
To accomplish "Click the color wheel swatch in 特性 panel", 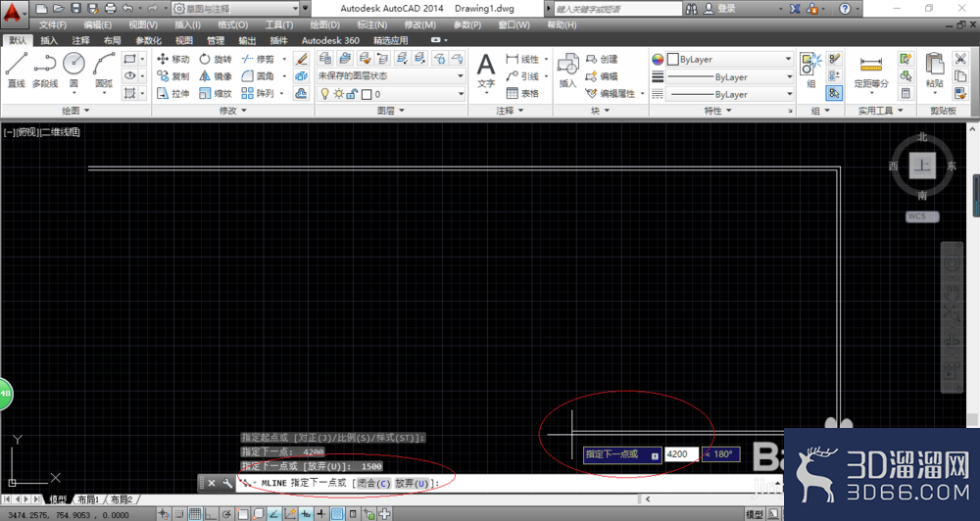I will tap(658, 60).
